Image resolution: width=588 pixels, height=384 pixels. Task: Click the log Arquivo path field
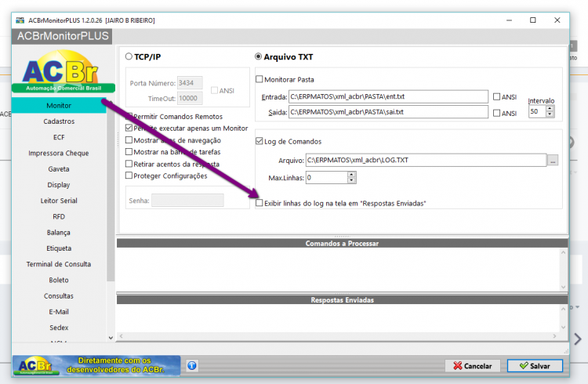pos(426,160)
